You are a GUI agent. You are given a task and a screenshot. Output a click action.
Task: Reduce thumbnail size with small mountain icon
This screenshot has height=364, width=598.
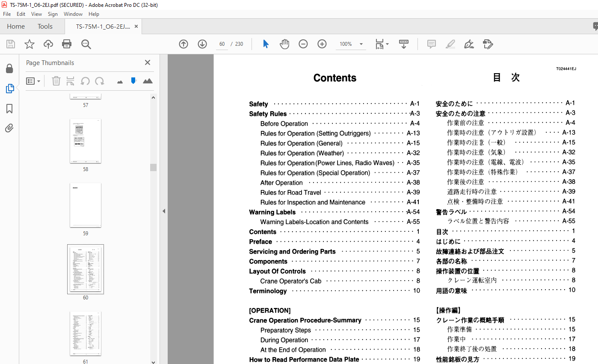120,81
